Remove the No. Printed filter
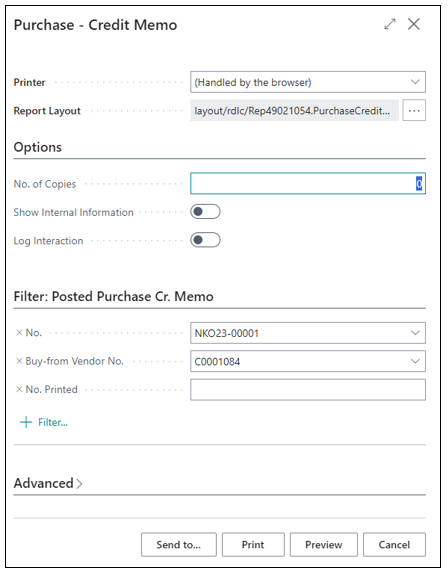Screen dimensions: 448x573 point(19,390)
